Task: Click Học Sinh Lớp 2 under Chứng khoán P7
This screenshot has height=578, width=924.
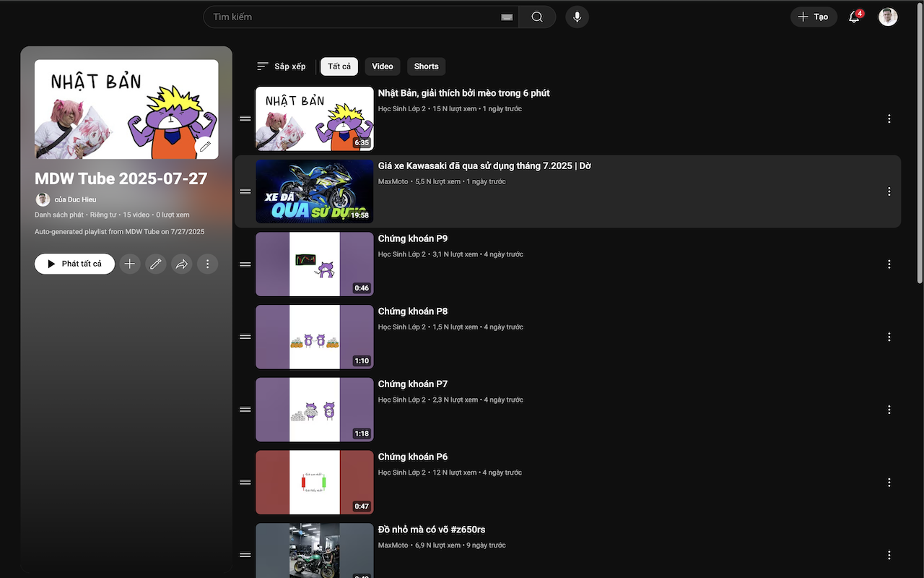Action: point(401,400)
